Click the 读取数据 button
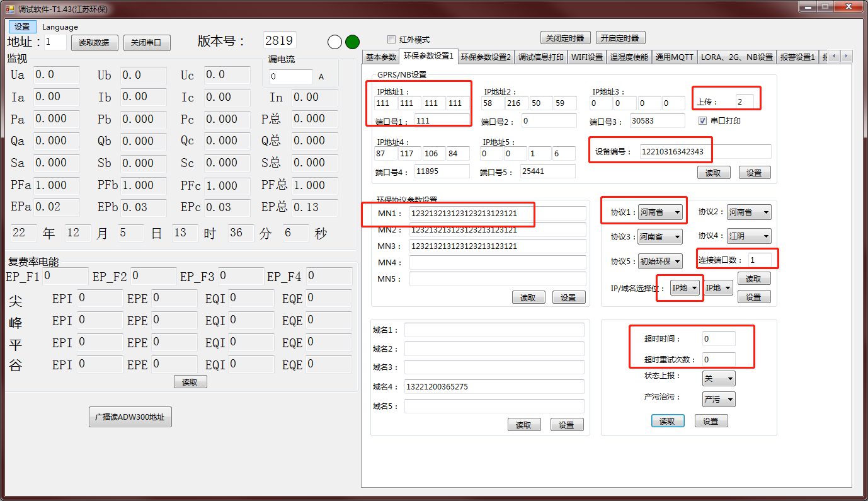 coord(94,42)
